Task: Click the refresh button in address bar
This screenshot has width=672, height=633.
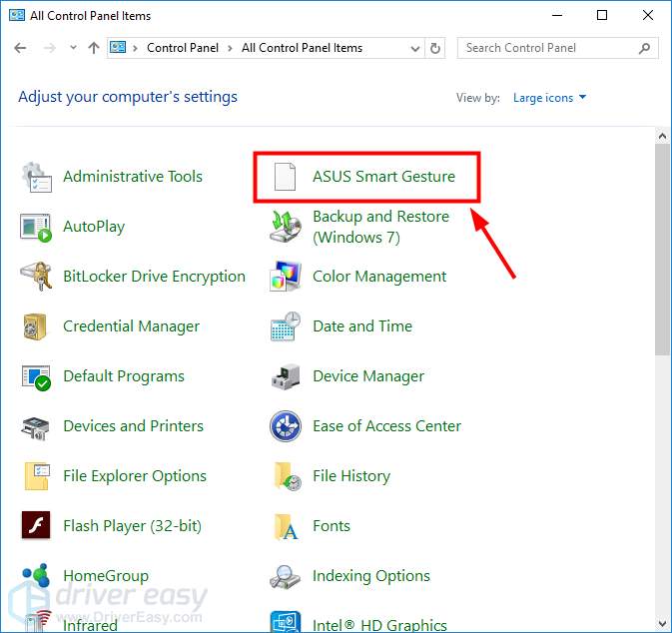Action: coord(435,48)
